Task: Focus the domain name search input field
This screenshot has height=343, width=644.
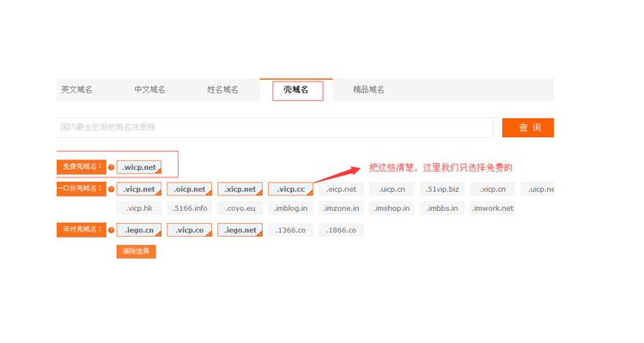Action: click(x=275, y=128)
